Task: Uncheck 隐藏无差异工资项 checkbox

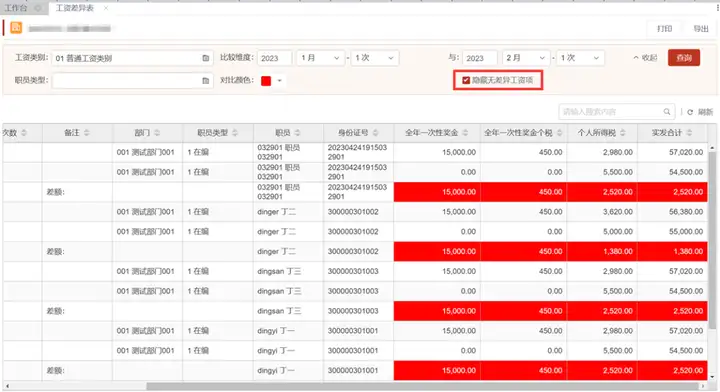Action: click(466, 80)
